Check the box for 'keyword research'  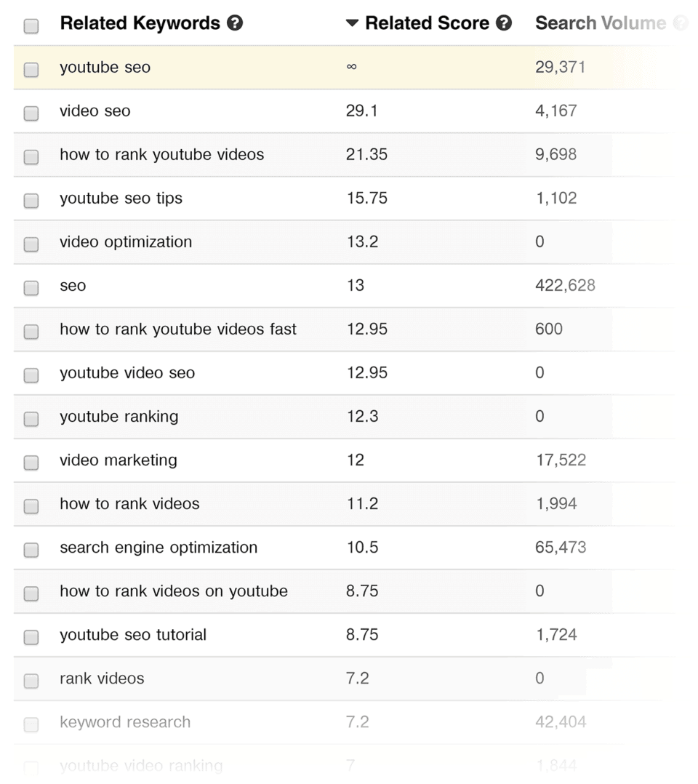pyautogui.click(x=31, y=724)
